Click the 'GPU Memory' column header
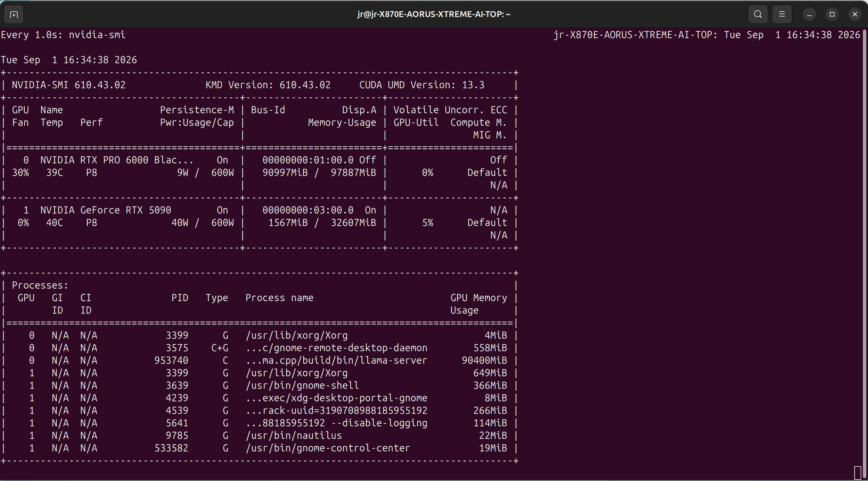 [479, 298]
